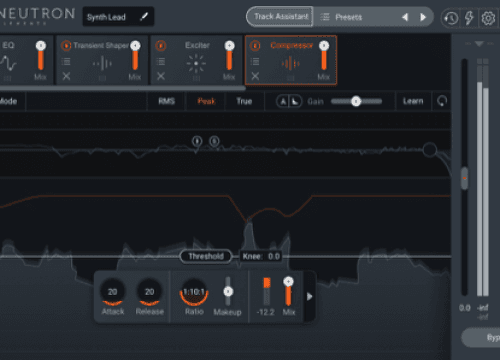500x360 pixels.
Task: Click the 0.0 output gain value
Action: coord(465,308)
